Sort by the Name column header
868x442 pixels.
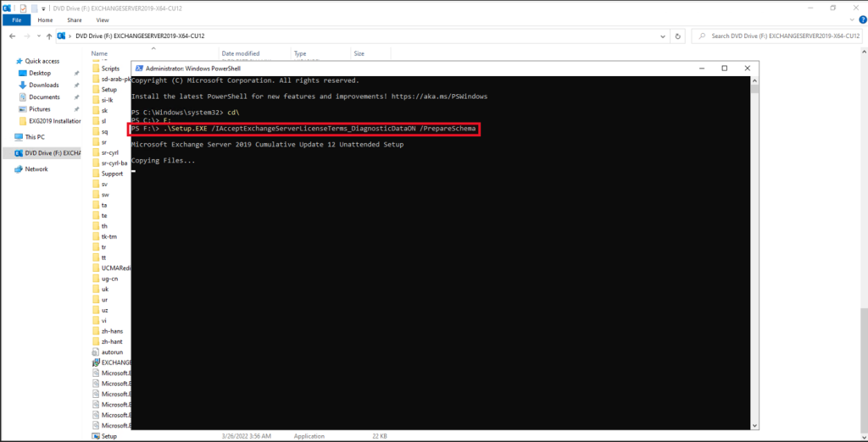coord(100,53)
